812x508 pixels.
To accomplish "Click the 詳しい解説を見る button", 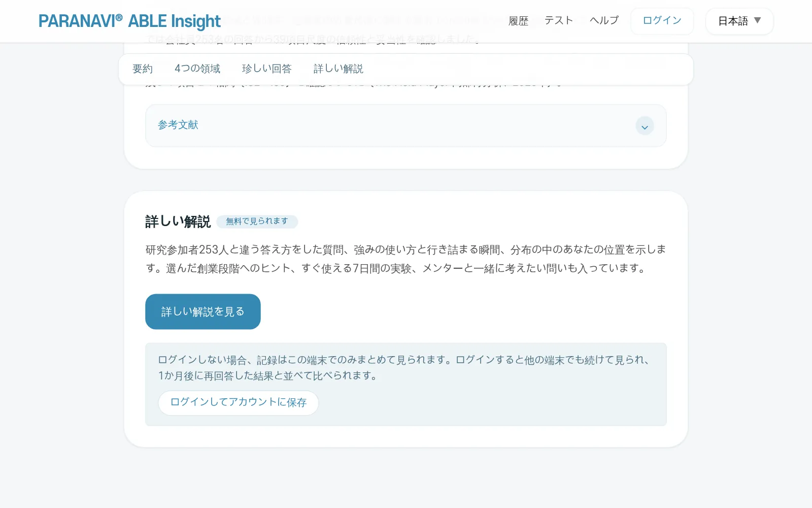I will click(x=203, y=311).
